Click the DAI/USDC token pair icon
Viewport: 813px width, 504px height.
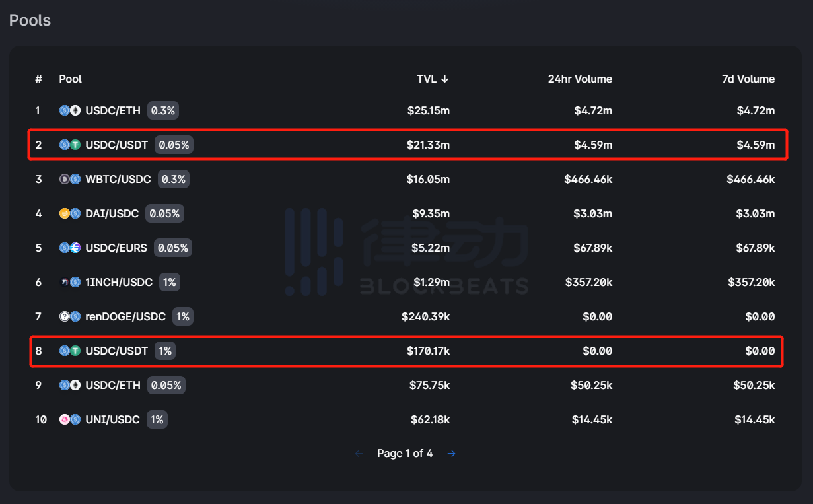[x=70, y=213]
